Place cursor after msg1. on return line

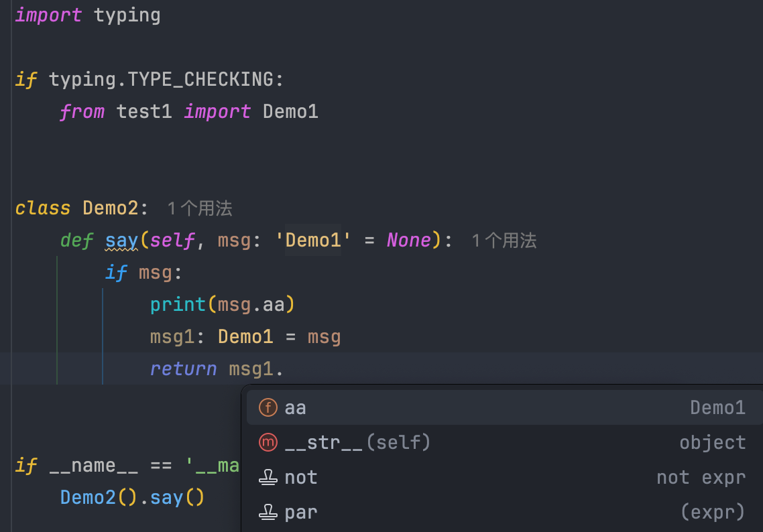[x=285, y=369]
